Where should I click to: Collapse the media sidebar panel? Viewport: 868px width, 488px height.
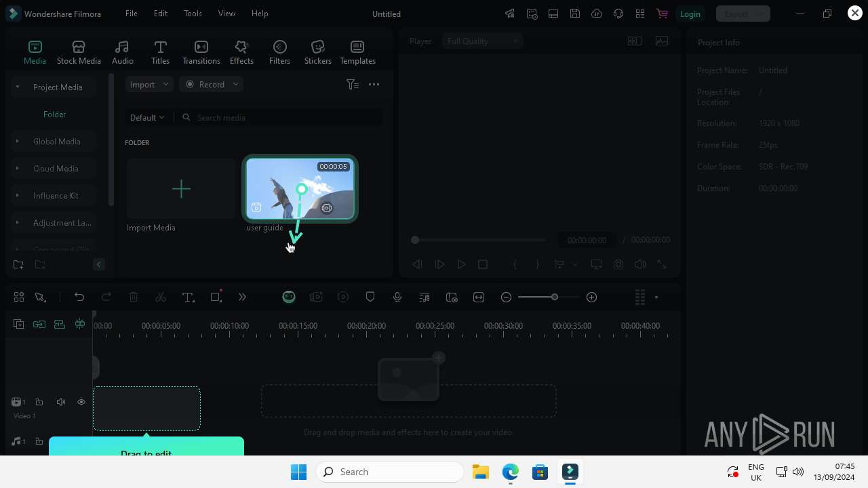point(98,264)
